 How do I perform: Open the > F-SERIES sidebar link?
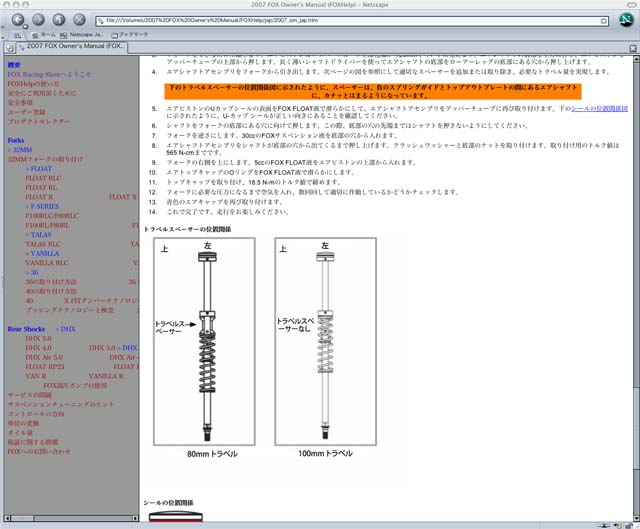pyautogui.click(x=42, y=206)
